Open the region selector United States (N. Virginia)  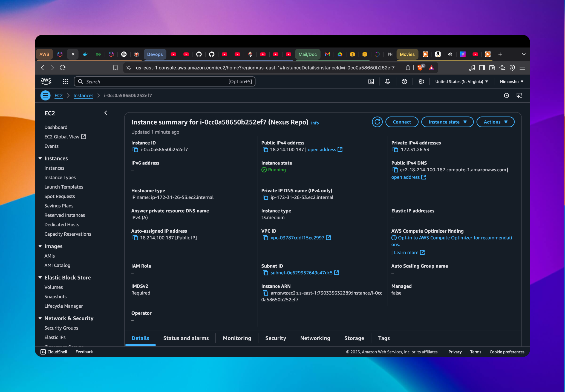click(462, 82)
